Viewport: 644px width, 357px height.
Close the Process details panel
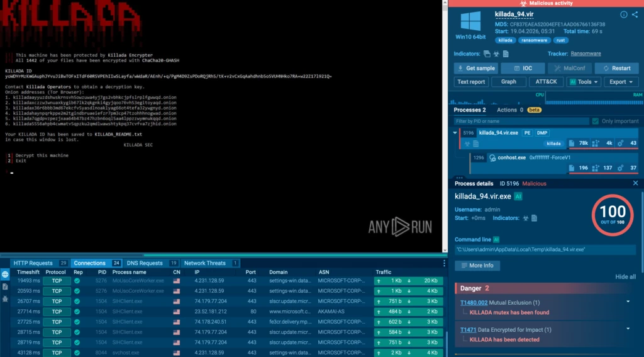635,183
